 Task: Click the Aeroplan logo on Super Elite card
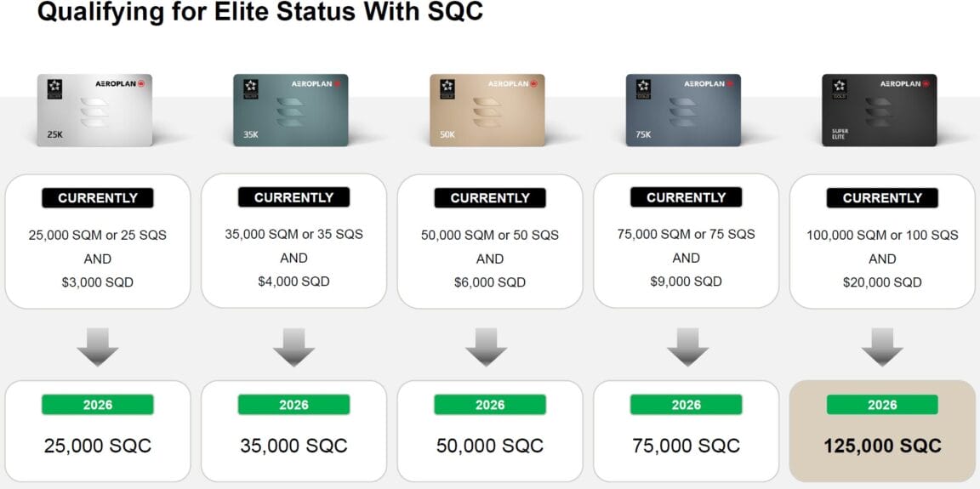point(905,83)
